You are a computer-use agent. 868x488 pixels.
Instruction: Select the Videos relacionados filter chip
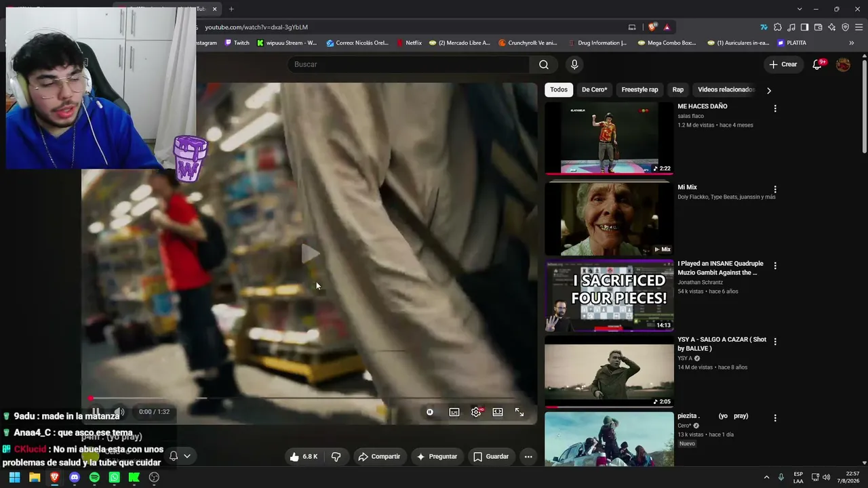[x=724, y=89]
